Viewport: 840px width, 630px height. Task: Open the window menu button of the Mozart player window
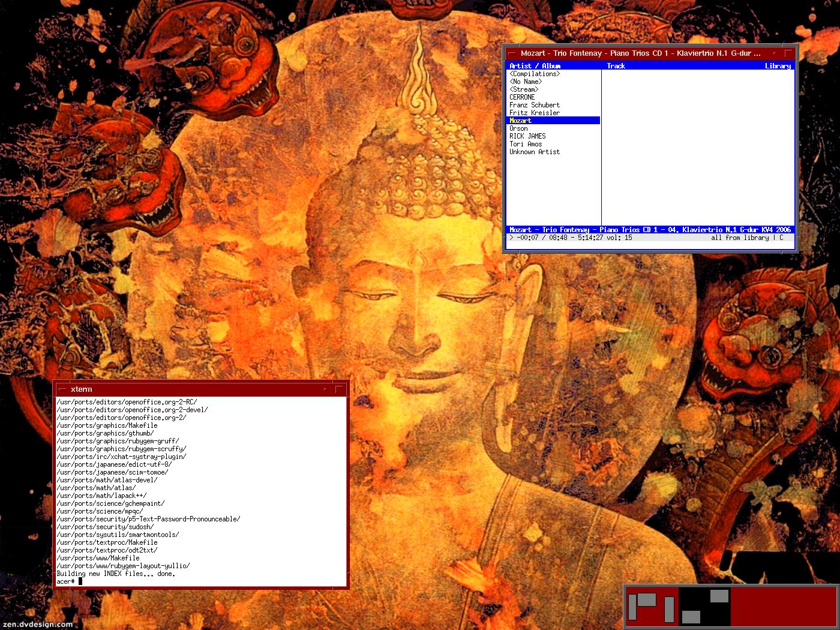pos(512,53)
